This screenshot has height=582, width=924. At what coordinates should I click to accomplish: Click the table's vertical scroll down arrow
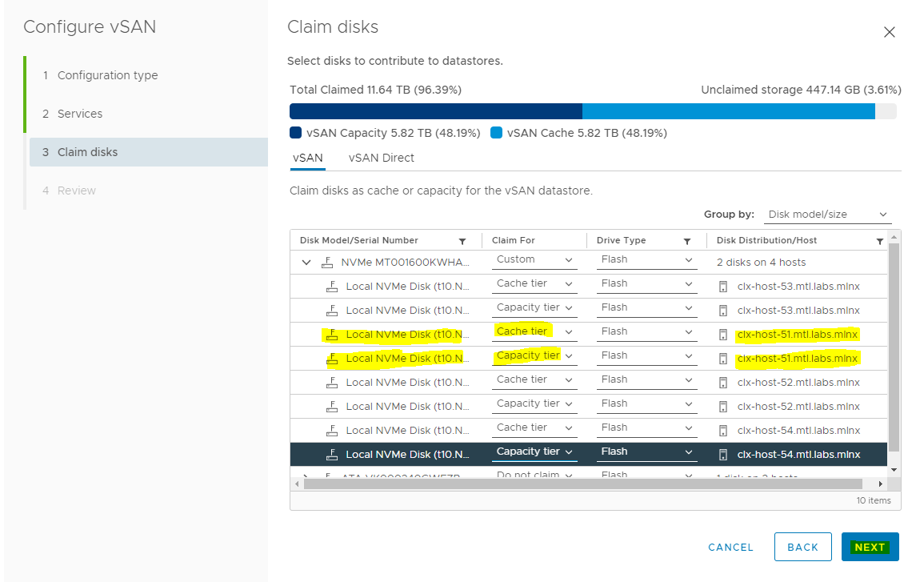pos(894,470)
